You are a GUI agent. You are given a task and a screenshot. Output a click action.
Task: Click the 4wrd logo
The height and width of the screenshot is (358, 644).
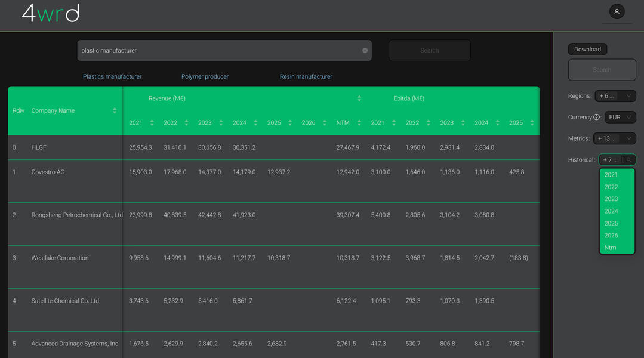(x=50, y=13)
